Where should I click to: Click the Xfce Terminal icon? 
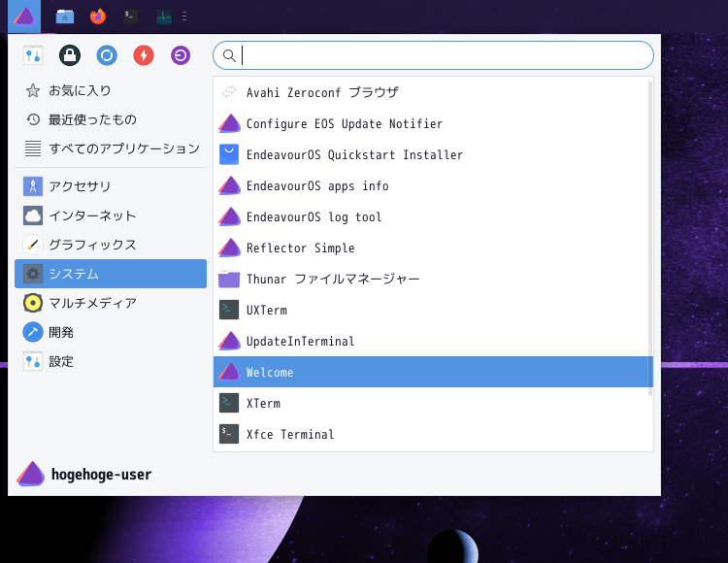[x=229, y=434]
